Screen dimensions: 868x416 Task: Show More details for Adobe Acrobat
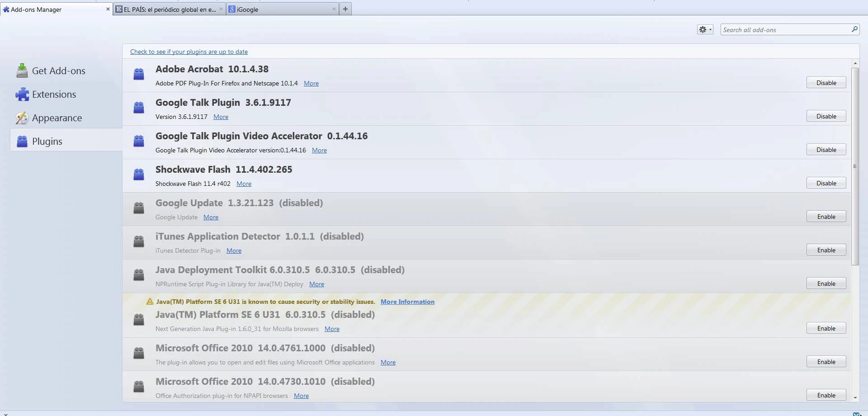tap(311, 83)
